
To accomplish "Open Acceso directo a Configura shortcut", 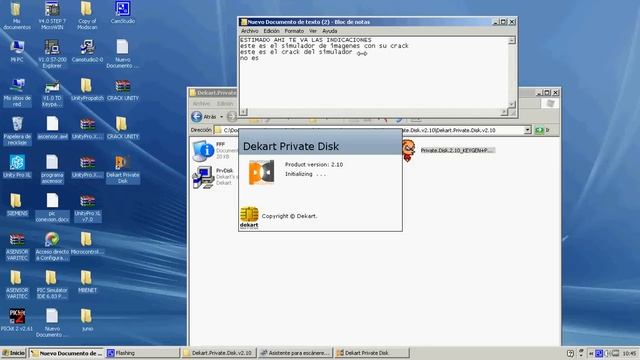I will 52,247.
